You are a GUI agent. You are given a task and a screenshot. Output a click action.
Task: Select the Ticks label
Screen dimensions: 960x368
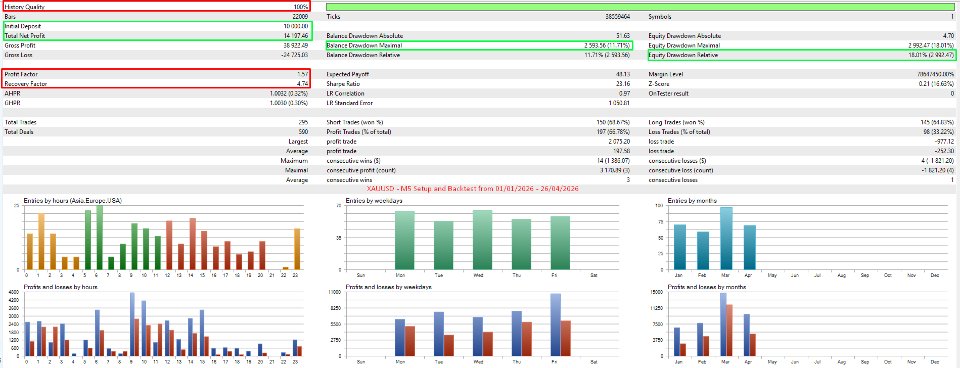coord(334,17)
